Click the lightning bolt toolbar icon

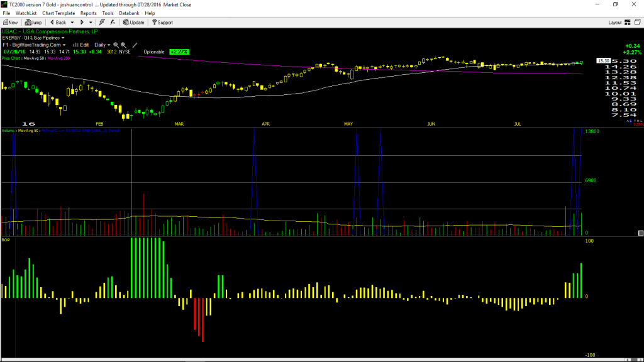[x=102, y=23]
